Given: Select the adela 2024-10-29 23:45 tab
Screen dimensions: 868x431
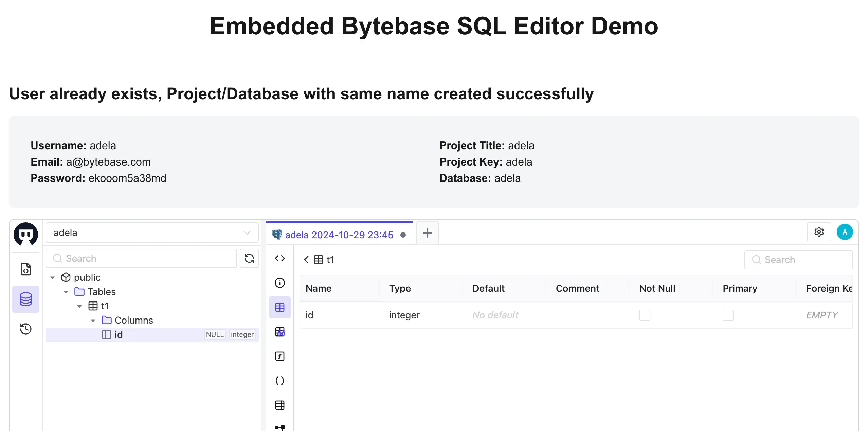Looking at the screenshot, I should click(339, 235).
